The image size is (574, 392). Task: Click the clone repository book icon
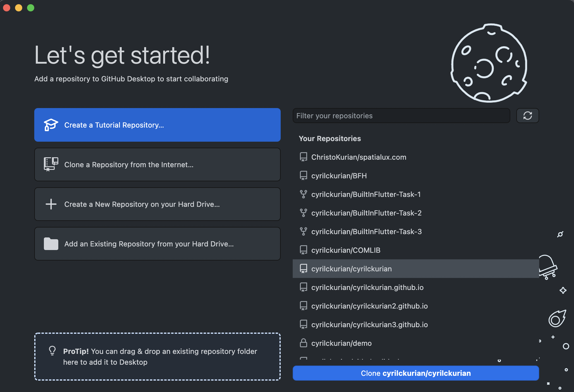point(51,164)
